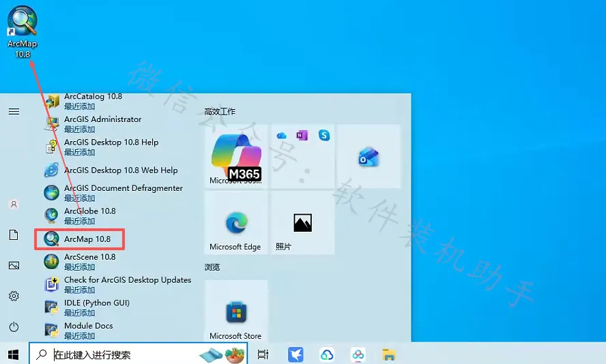This screenshot has width=606, height=364.
Task: Open the 照片 (Photos) tile
Action: pos(302,223)
